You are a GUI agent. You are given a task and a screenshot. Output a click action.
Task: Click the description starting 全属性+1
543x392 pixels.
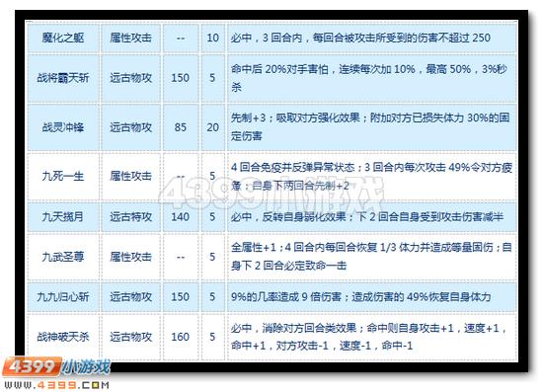click(x=371, y=257)
